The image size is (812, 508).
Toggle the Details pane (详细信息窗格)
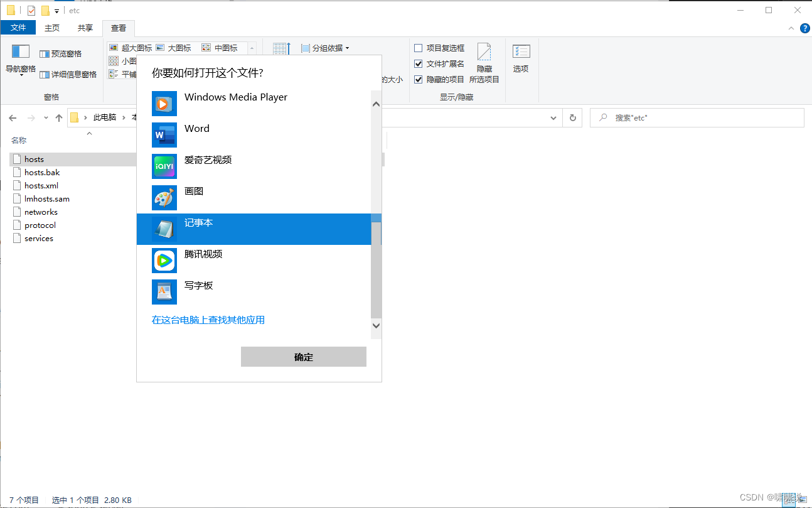pyautogui.click(x=68, y=74)
